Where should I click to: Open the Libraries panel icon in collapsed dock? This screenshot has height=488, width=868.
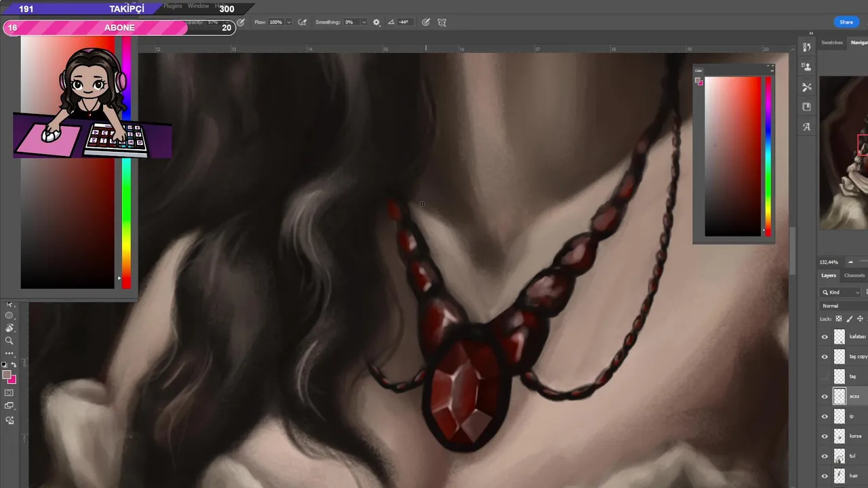tap(806, 106)
